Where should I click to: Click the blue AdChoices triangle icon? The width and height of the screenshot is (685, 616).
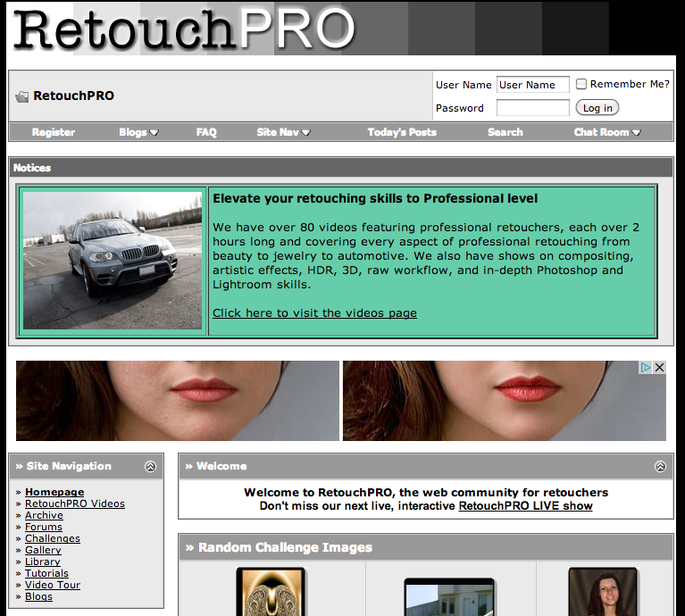pyautogui.click(x=645, y=368)
